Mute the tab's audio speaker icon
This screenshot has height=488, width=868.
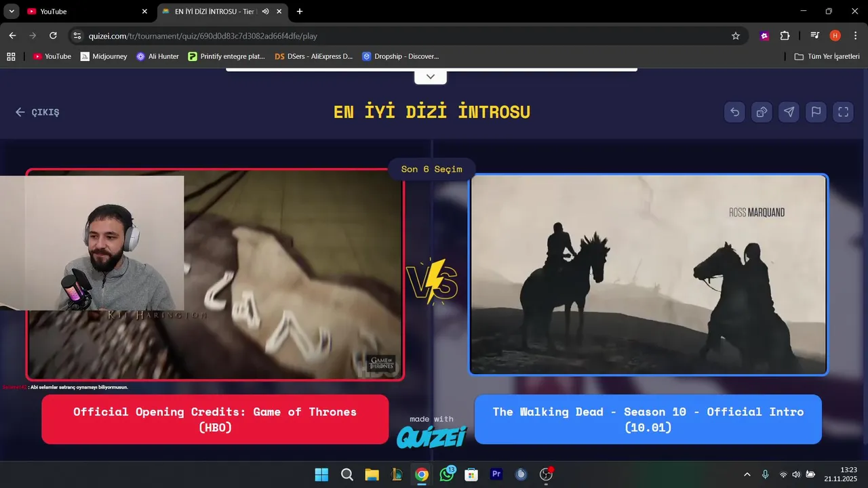point(265,12)
